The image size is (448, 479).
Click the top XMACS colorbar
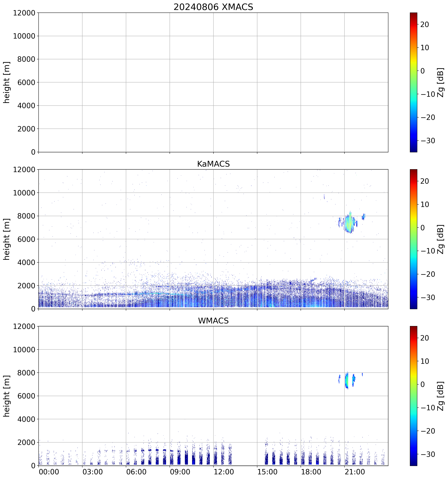tap(413, 82)
